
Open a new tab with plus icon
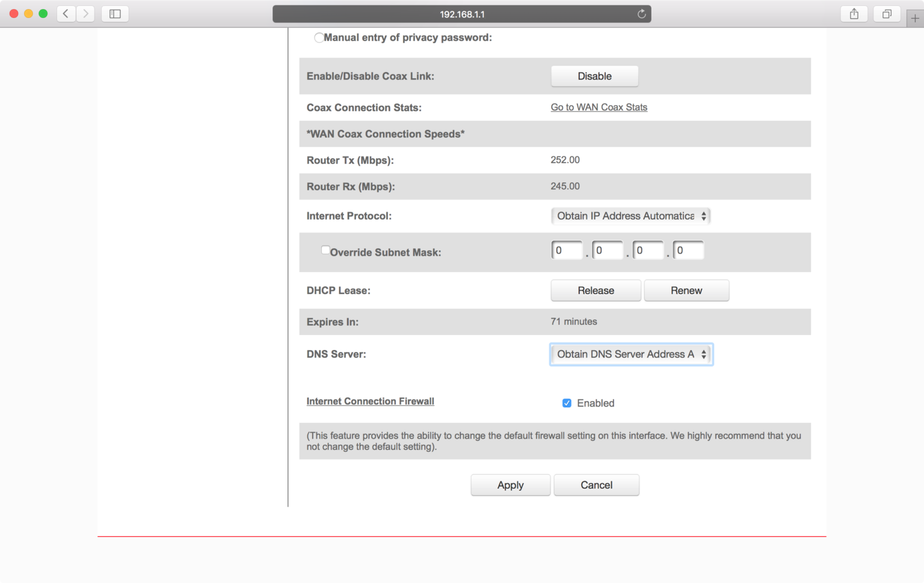[914, 18]
